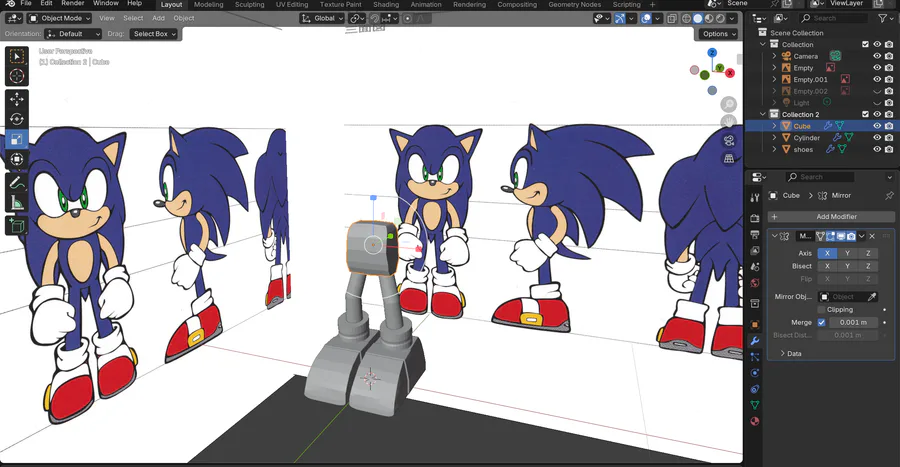The width and height of the screenshot is (900, 467).
Task: Select the Add Cube tool
Action: [17, 226]
